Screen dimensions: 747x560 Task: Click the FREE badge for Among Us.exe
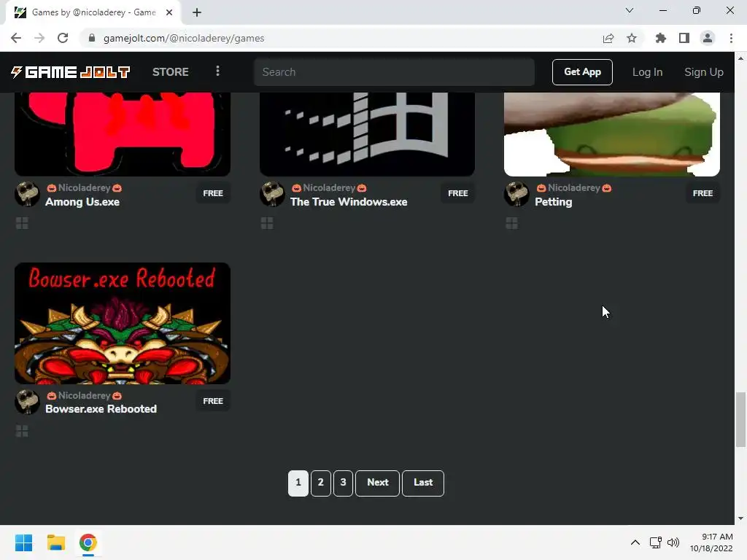point(213,193)
